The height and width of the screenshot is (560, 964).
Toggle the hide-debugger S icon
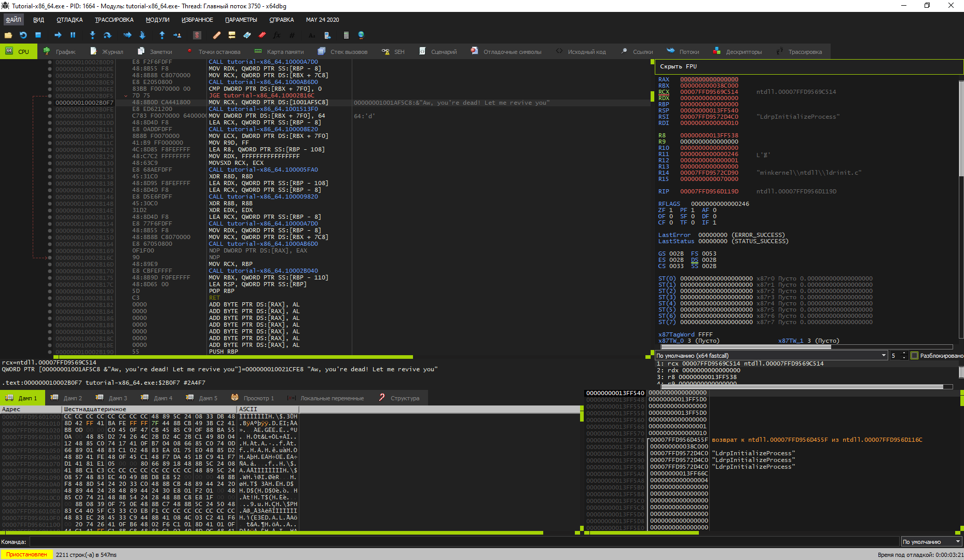pyautogui.click(x=197, y=35)
